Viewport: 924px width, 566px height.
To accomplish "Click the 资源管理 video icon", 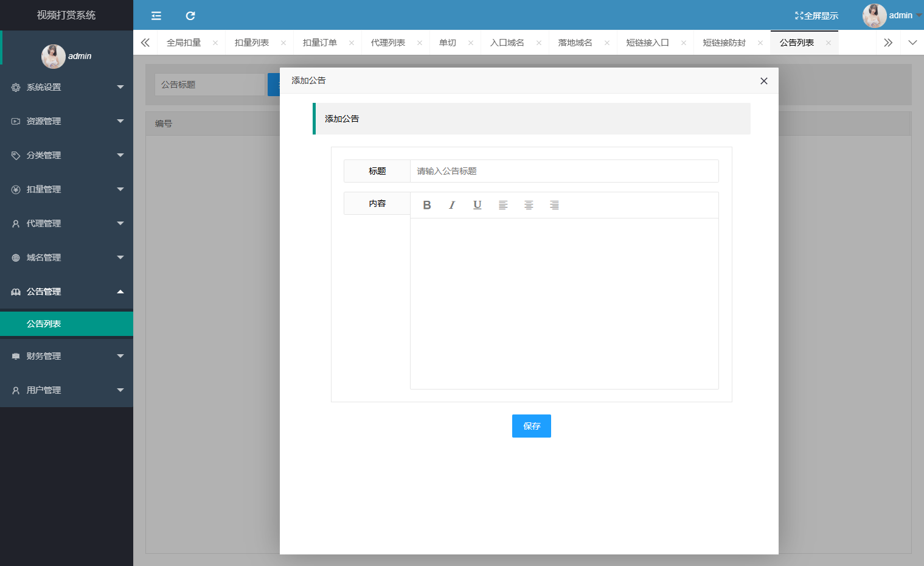I will (16, 122).
